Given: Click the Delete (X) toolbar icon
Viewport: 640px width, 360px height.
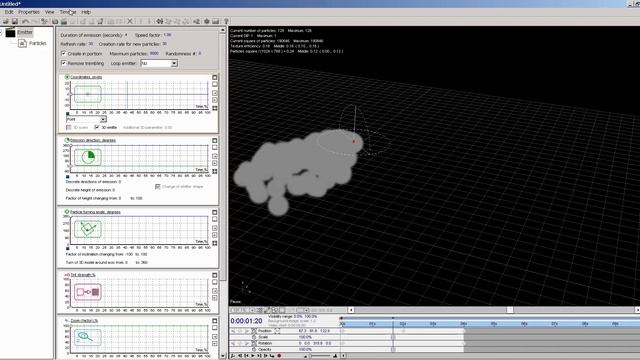Looking at the screenshot, I should pos(130,22).
